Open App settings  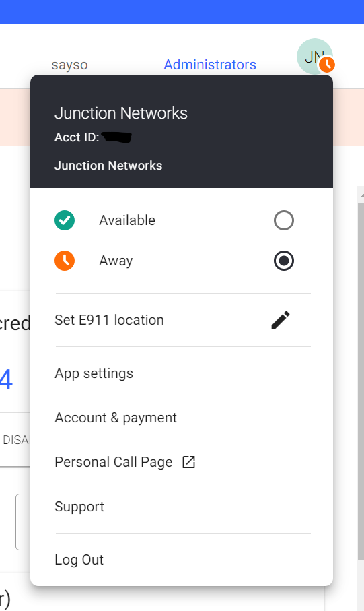tap(182, 373)
